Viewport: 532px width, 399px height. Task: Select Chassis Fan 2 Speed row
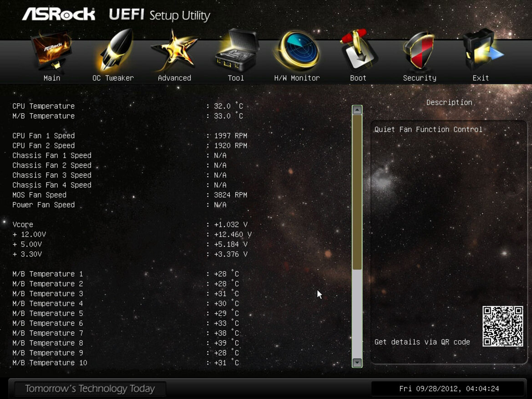tap(119, 165)
